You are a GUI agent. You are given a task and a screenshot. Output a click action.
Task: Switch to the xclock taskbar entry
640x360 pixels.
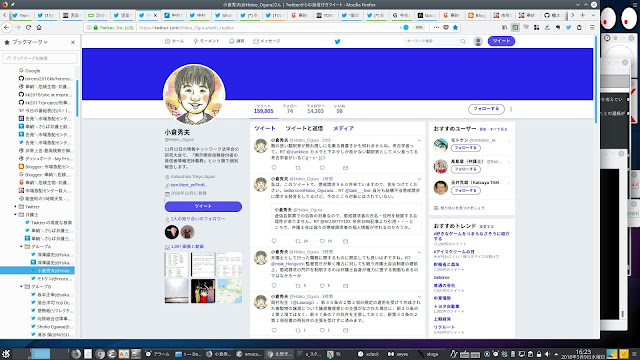[x=369, y=354]
